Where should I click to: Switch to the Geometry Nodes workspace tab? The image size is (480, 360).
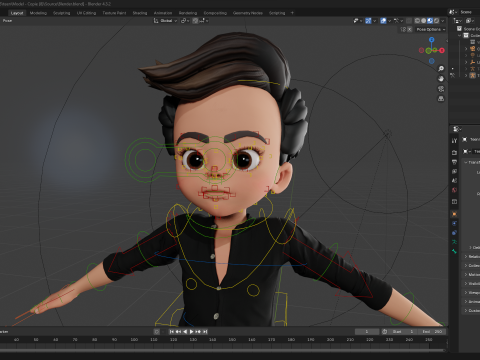pos(248,13)
